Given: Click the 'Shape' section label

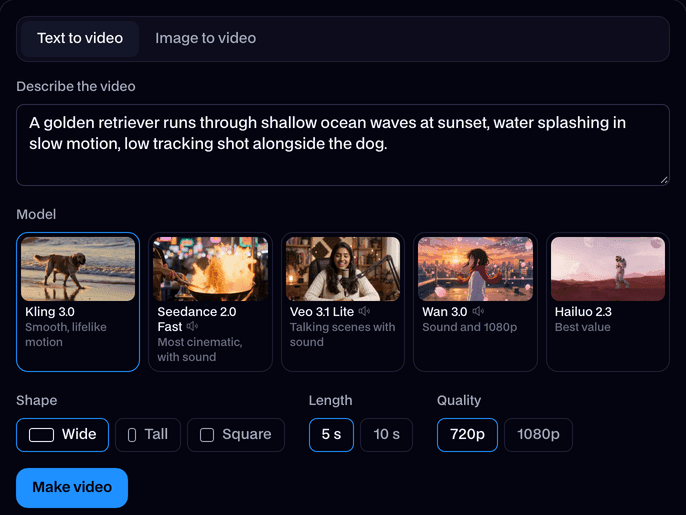Looking at the screenshot, I should click(37, 400).
